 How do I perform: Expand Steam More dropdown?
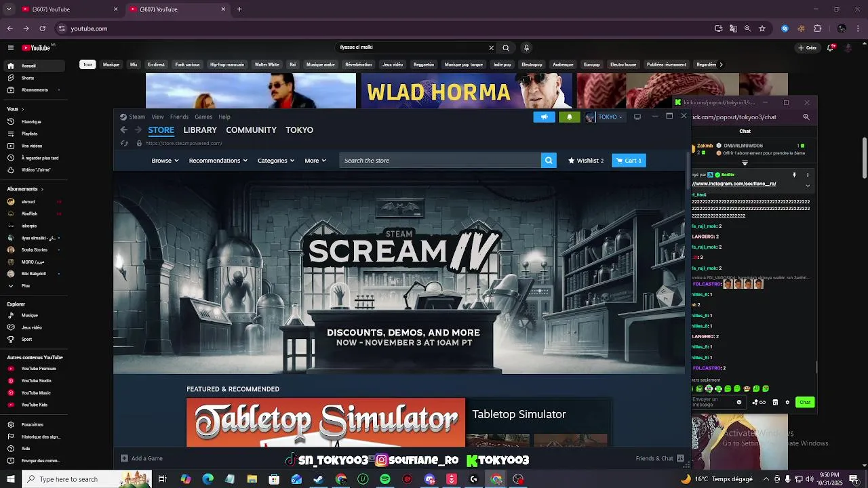pyautogui.click(x=315, y=161)
